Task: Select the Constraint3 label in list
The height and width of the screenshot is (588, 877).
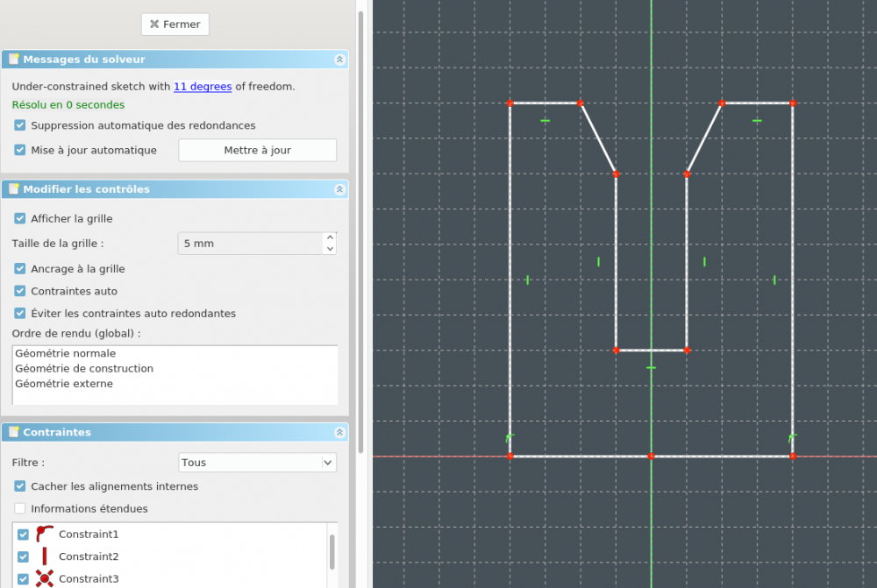Action: tap(89, 579)
